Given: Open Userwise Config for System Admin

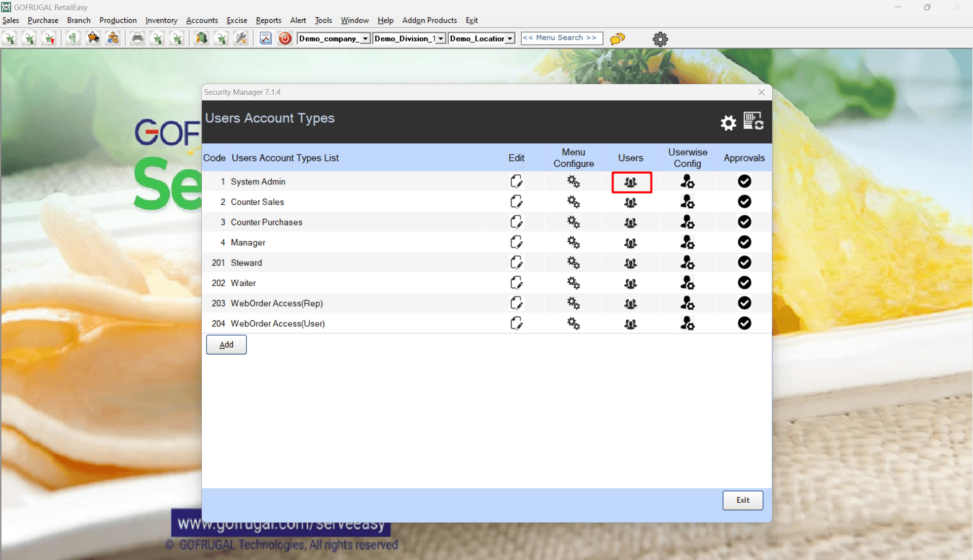Looking at the screenshot, I should 688,181.
